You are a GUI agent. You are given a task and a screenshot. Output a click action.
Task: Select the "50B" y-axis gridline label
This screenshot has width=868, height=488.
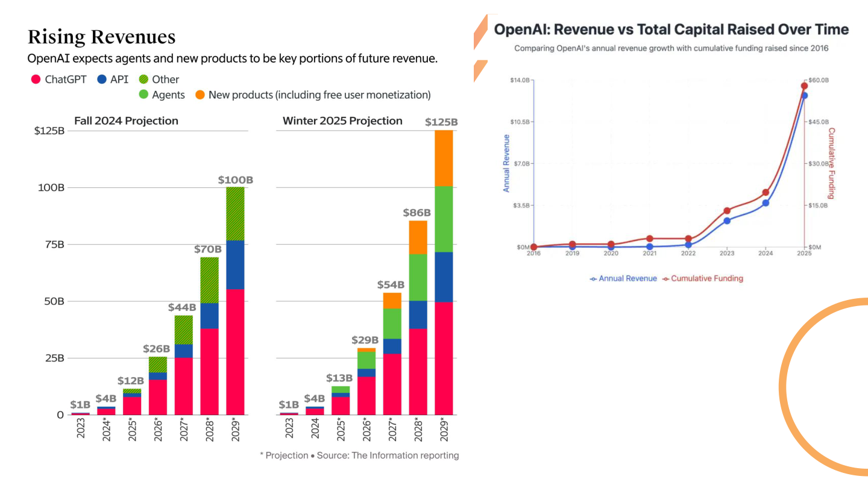point(53,301)
